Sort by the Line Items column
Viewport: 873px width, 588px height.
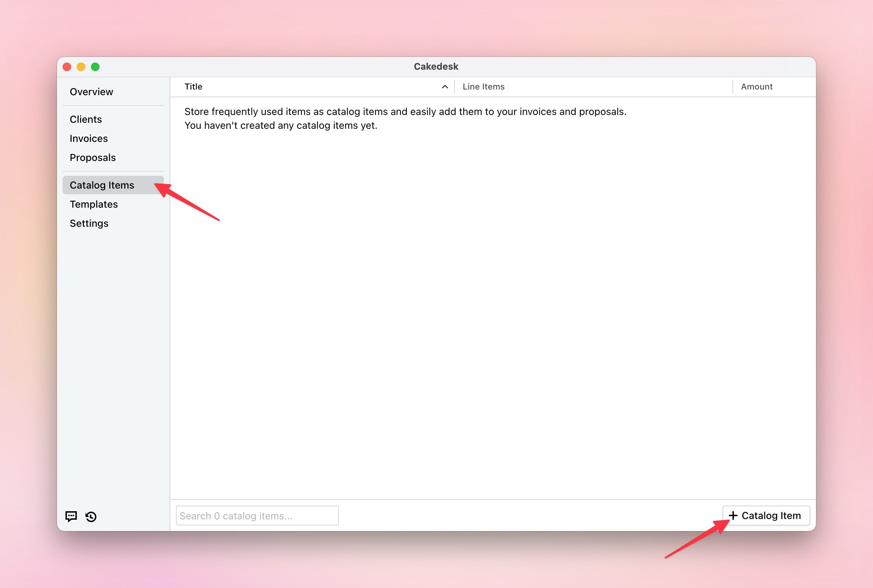pyautogui.click(x=483, y=87)
